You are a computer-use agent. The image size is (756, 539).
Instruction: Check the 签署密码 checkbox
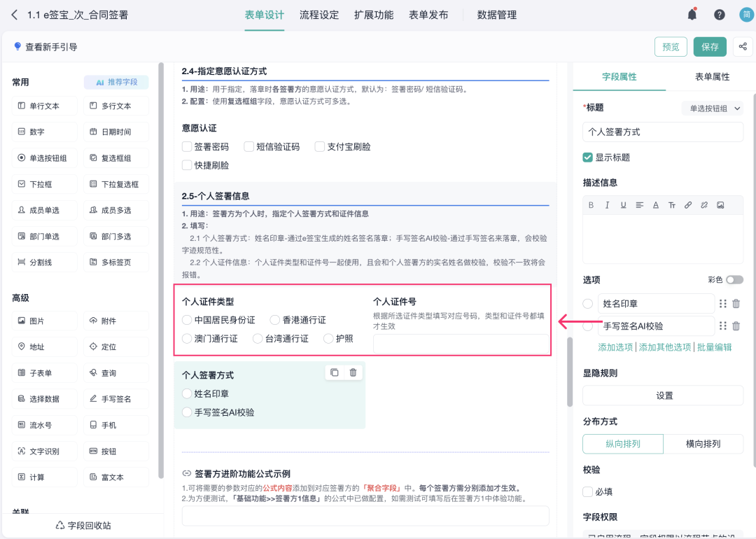pyautogui.click(x=187, y=146)
